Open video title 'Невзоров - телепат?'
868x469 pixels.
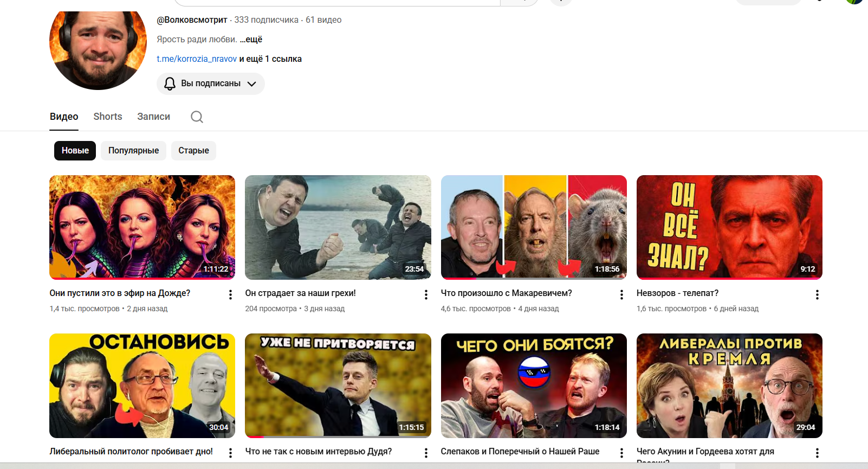click(x=677, y=293)
